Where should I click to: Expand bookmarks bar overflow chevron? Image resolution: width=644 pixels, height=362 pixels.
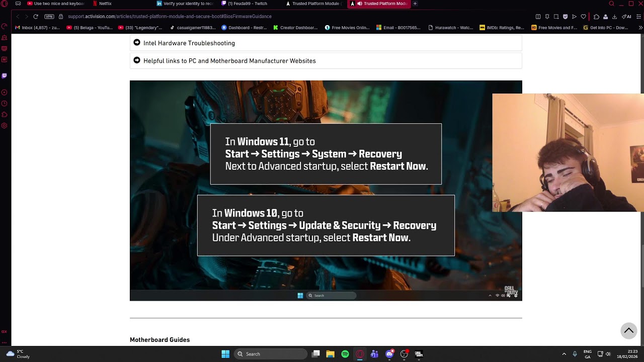pos(640,28)
